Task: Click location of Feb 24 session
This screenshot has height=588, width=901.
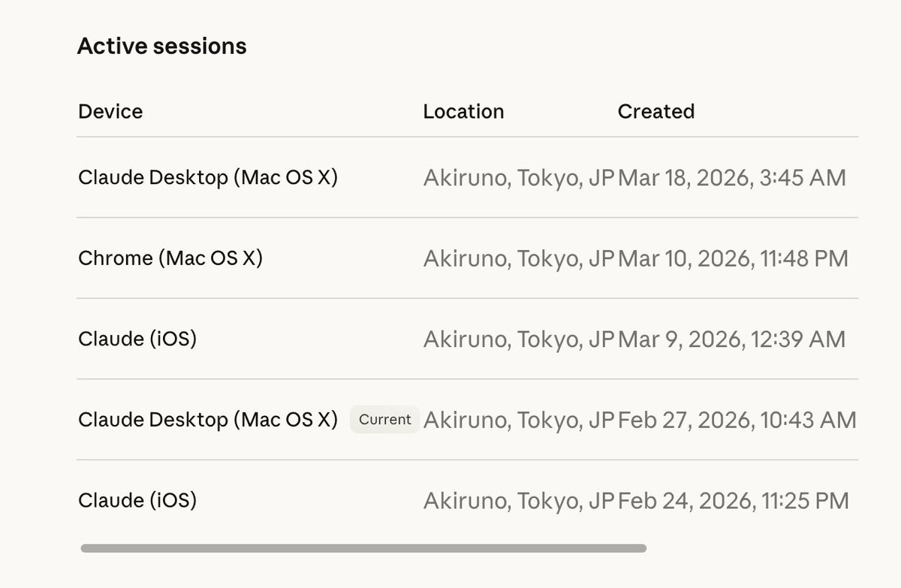Action: [x=519, y=501]
